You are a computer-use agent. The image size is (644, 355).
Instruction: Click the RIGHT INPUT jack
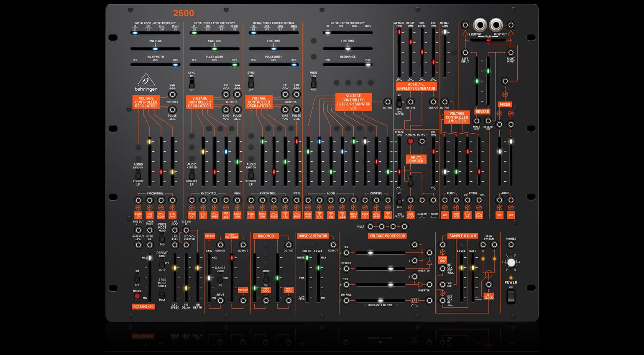tap(511, 53)
